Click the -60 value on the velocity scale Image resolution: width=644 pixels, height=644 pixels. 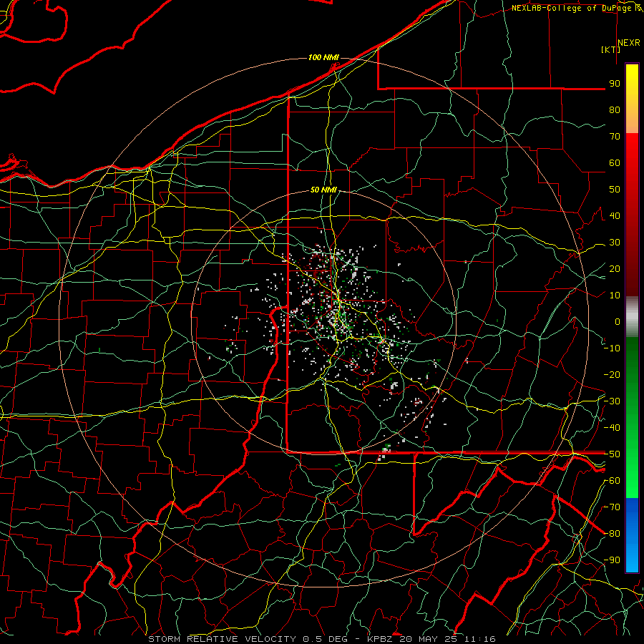(612, 481)
